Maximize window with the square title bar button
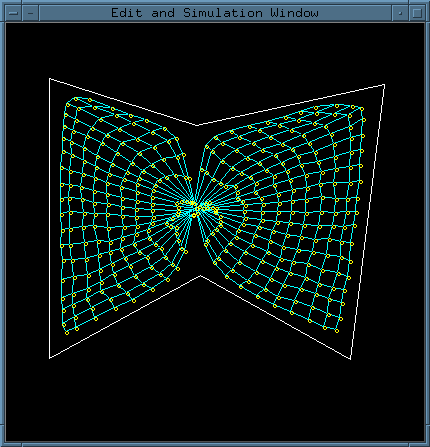 (x=417, y=13)
